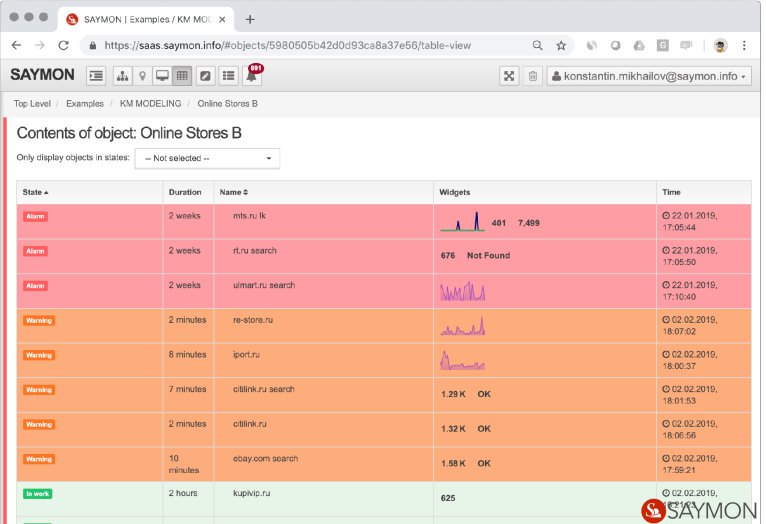Click the Time column header
This screenshot has width=766, height=524.
(671, 192)
